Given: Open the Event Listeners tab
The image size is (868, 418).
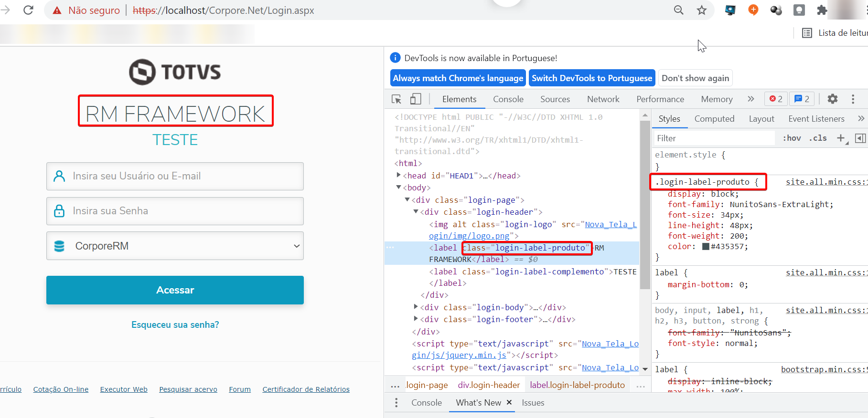Looking at the screenshot, I should point(816,118).
